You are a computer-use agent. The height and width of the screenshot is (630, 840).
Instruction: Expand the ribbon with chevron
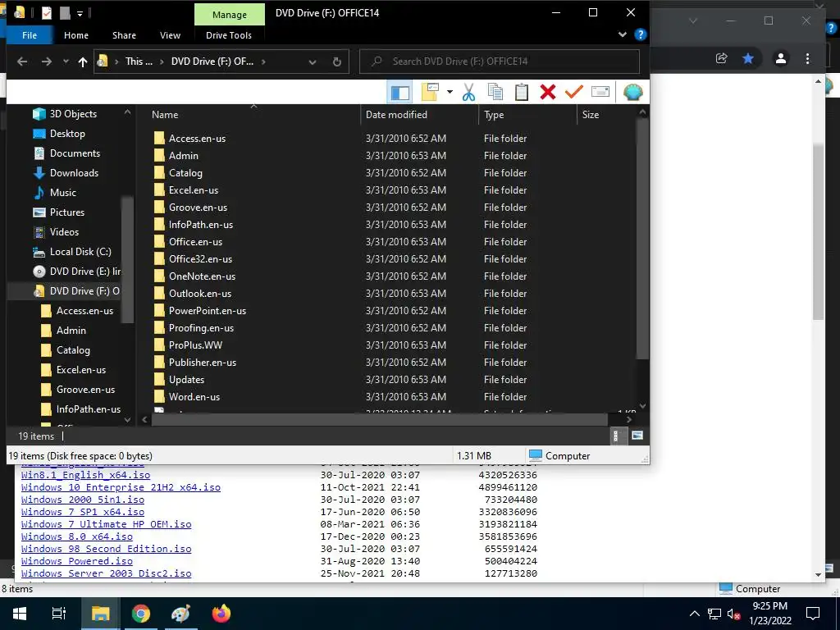[622, 34]
